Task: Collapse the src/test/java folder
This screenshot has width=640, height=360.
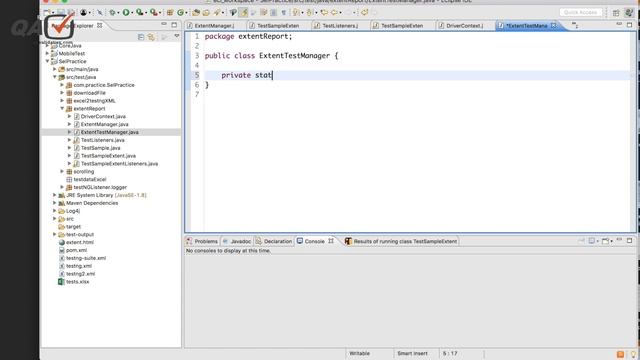Action: (x=55, y=77)
